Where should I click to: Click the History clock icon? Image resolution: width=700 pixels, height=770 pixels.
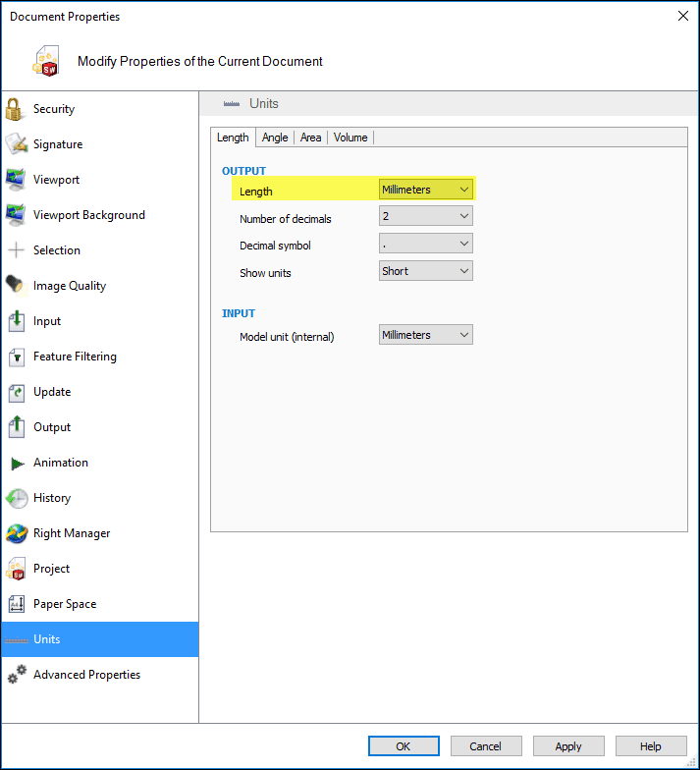pyautogui.click(x=16, y=498)
